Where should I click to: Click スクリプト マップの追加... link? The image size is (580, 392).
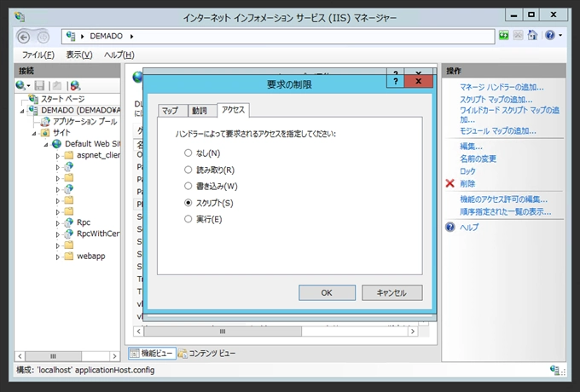pos(496,100)
